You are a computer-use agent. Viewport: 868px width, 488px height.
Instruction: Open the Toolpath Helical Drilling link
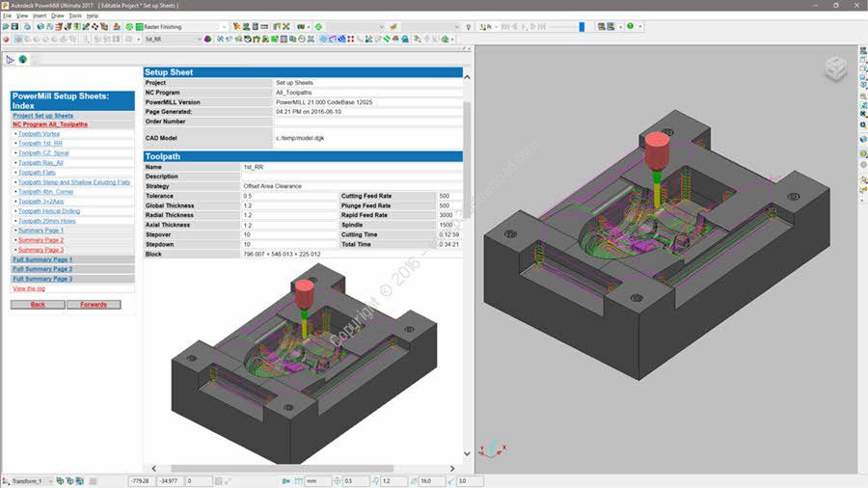[49, 211]
